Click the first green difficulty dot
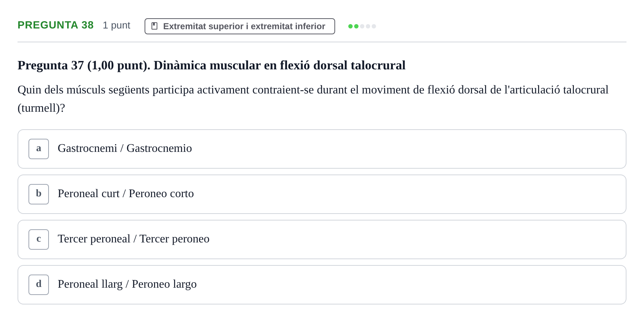The image size is (644, 322). click(350, 26)
